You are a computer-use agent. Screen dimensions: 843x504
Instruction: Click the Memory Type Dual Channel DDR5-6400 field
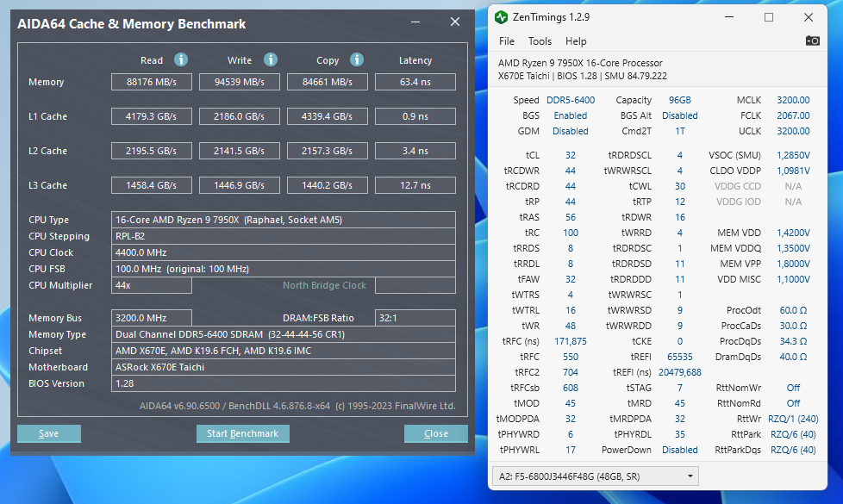point(284,334)
